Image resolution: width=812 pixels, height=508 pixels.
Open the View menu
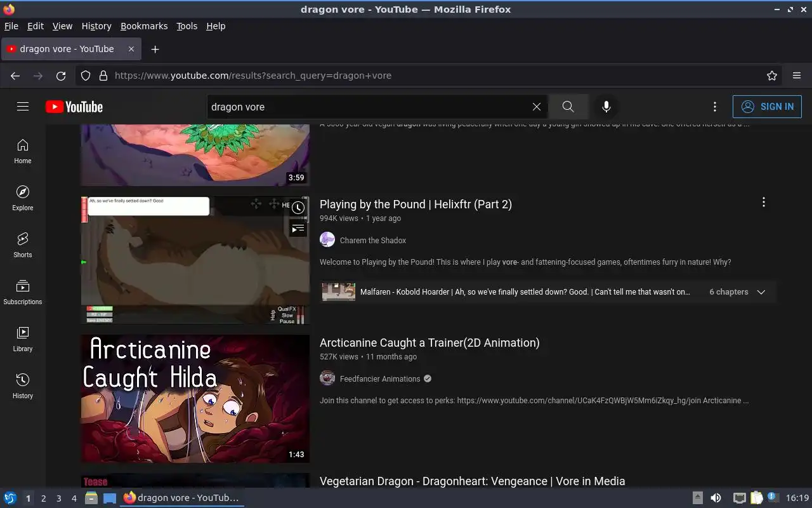[x=62, y=26]
